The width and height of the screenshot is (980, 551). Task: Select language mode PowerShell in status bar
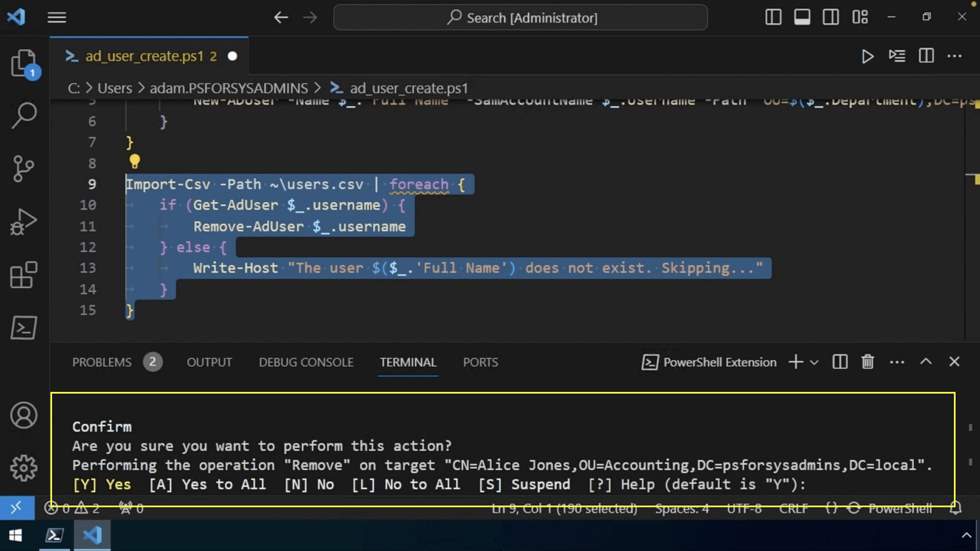click(x=900, y=509)
